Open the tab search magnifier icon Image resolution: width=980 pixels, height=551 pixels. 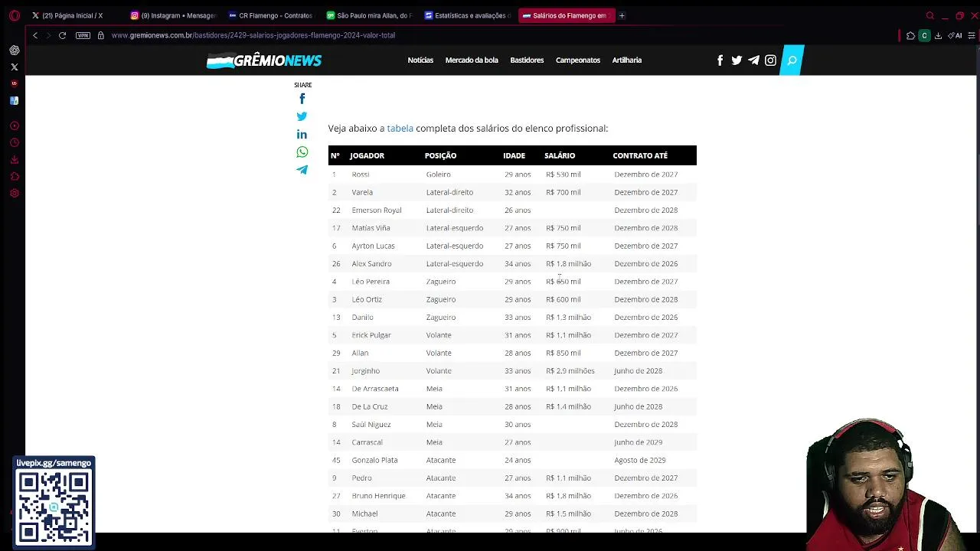click(930, 15)
